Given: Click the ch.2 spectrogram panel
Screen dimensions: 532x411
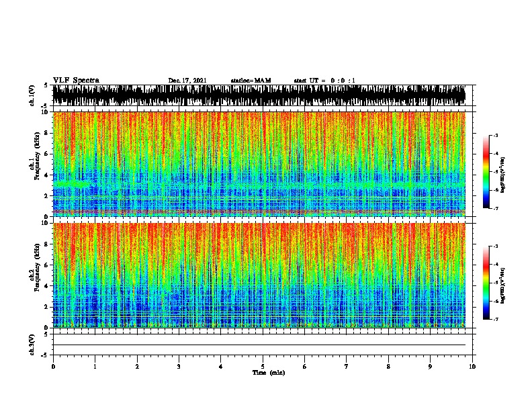Looking at the screenshot, I should 259,275.
